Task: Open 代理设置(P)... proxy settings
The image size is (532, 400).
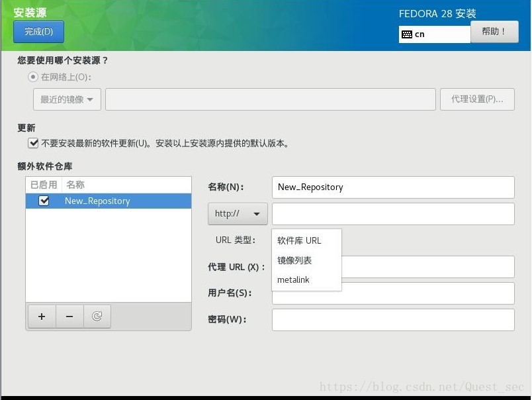Action: coord(477,99)
